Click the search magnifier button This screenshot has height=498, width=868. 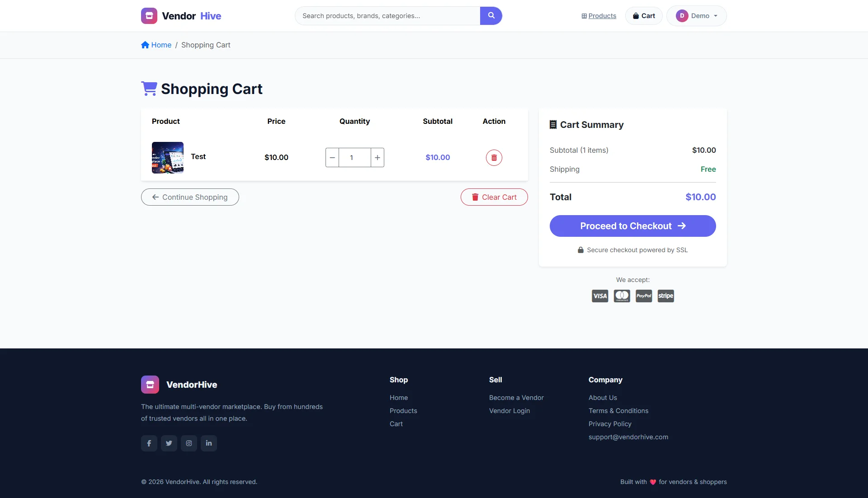point(491,16)
